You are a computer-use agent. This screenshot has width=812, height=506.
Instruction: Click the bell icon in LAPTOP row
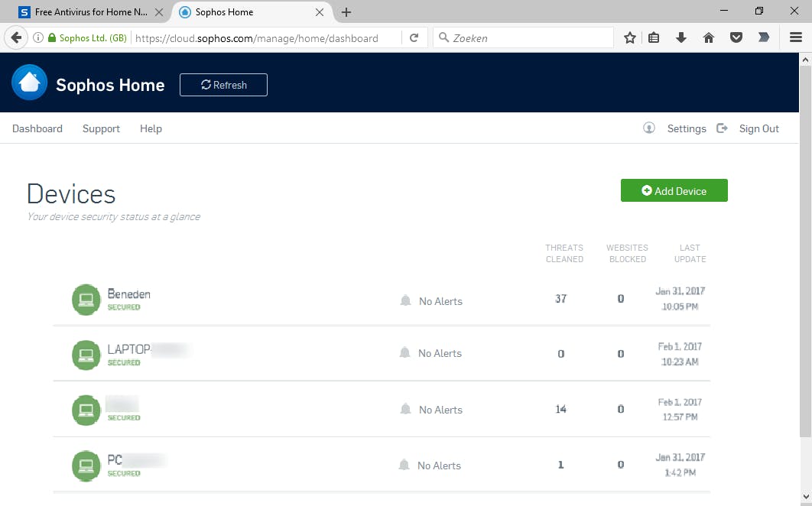tap(405, 352)
